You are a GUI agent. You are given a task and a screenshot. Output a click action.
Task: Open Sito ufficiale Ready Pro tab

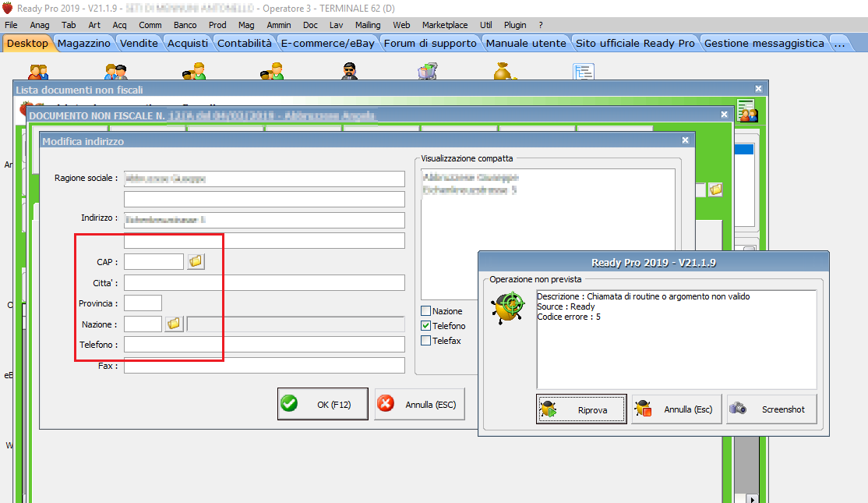(635, 43)
